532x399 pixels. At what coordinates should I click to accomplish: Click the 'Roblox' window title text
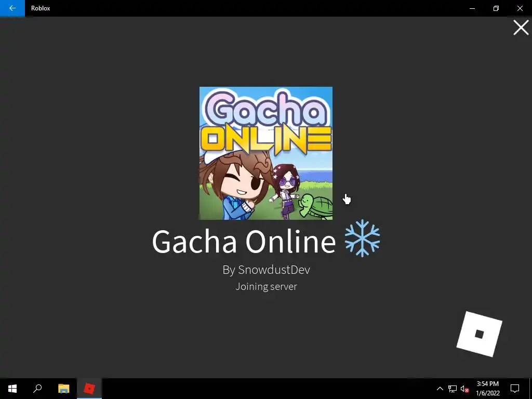[x=41, y=8]
